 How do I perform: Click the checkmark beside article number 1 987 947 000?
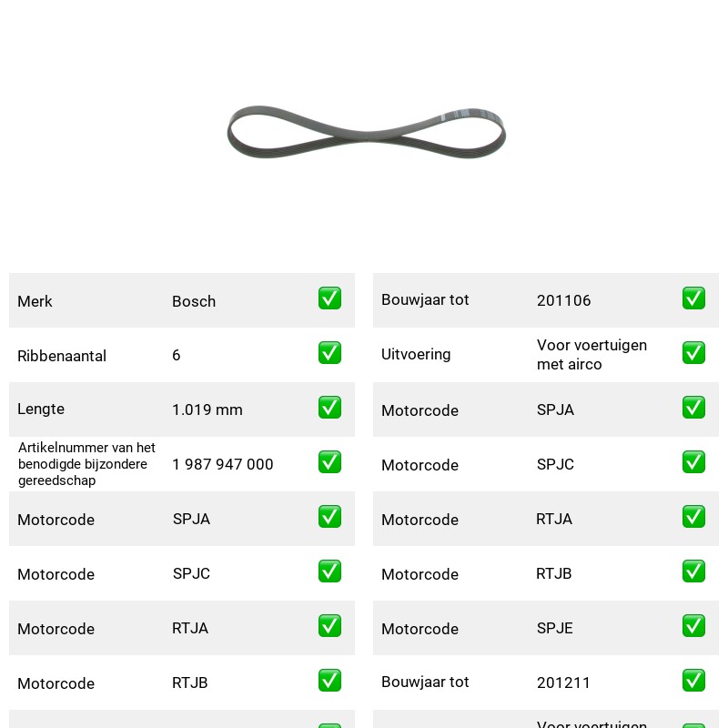coord(329,462)
